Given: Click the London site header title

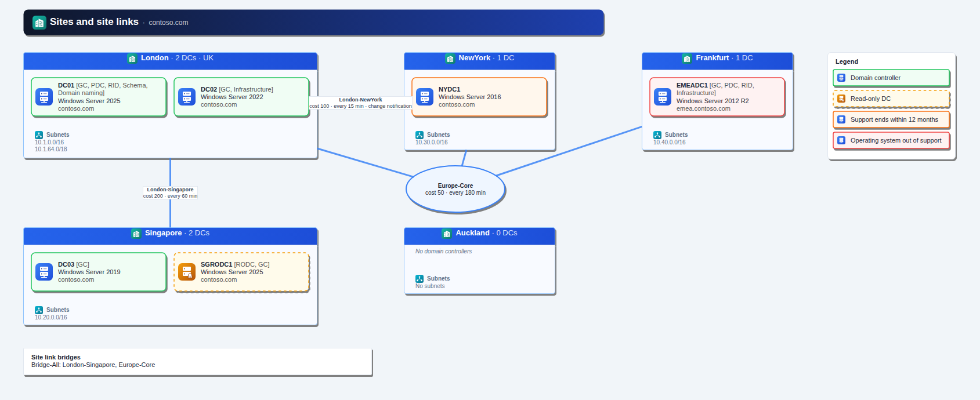Looking at the screenshot, I should pos(177,58).
